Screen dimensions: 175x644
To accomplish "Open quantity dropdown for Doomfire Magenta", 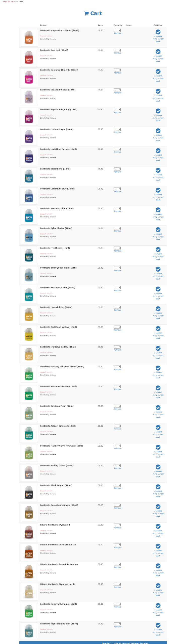I will tap(117, 70).
